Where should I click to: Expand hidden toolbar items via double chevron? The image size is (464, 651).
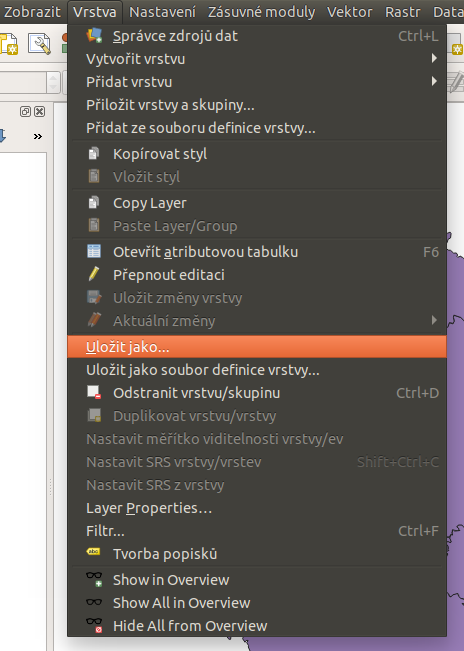click(x=38, y=137)
